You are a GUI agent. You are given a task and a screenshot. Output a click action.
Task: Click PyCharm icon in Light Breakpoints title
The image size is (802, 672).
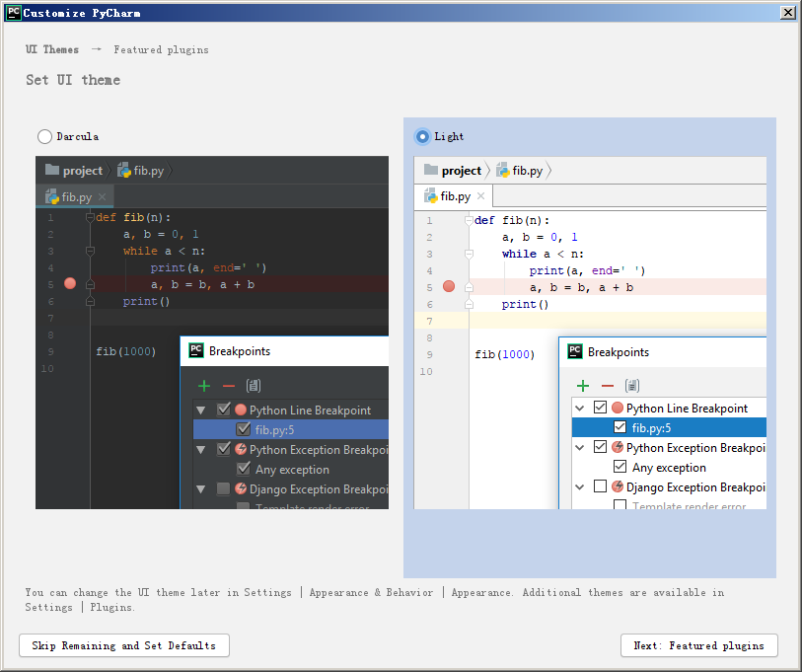click(x=575, y=351)
